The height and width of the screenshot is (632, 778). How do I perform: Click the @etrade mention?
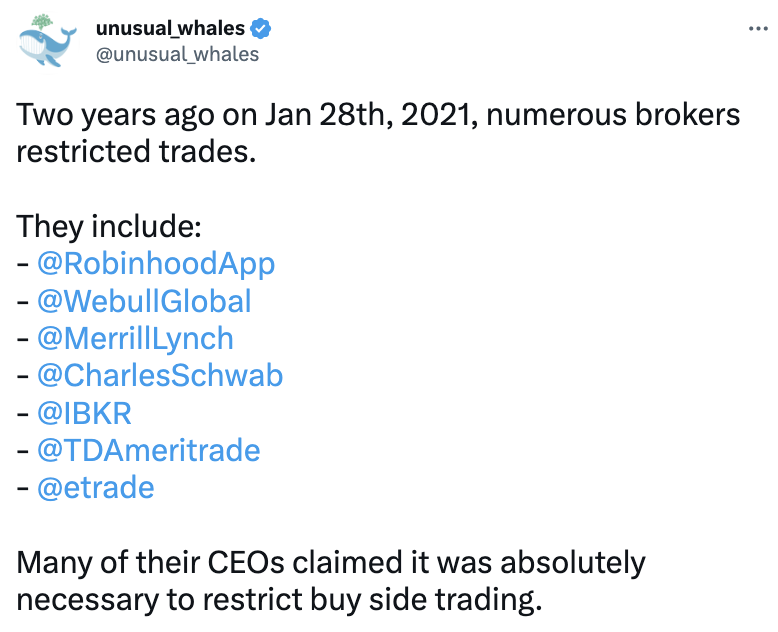pos(96,487)
